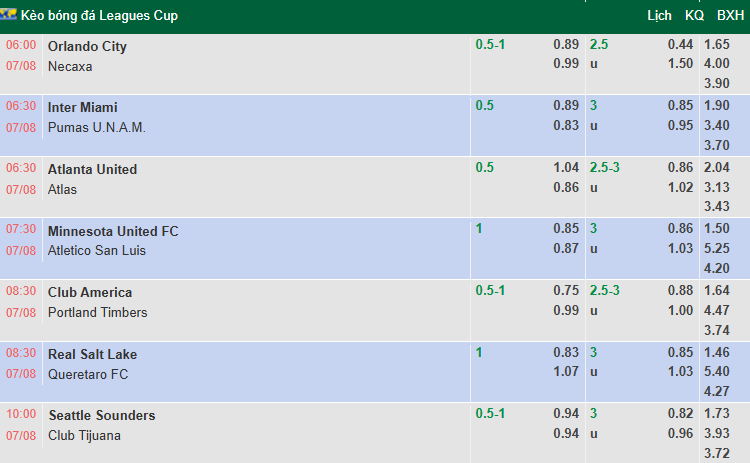750x463 pixels.
Task: Open the Club America match entry
Action: 90,292
